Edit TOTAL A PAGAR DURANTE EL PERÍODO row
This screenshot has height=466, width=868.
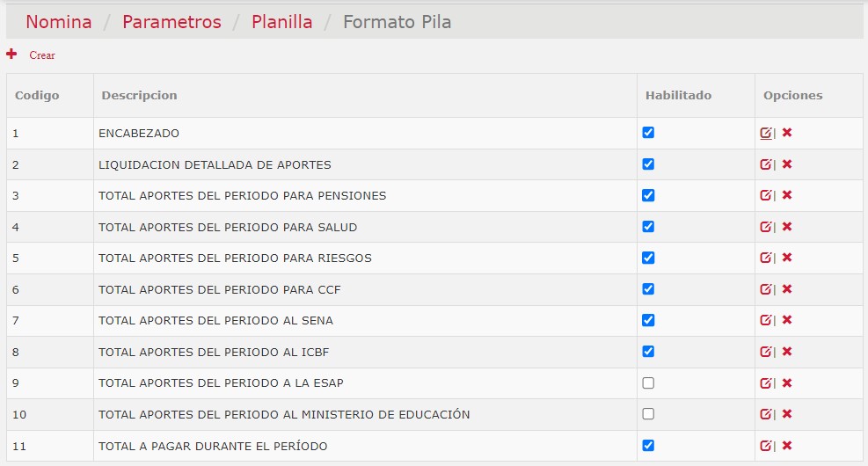point(766,446)
